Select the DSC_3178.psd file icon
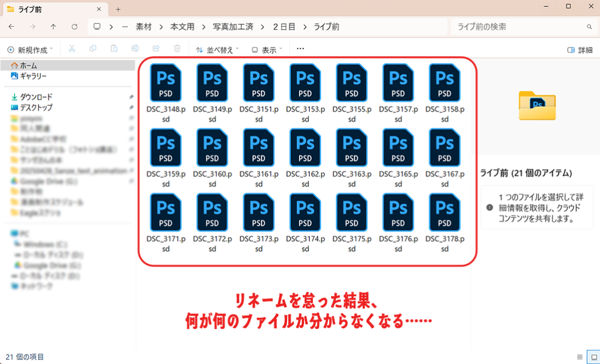The image size is (600, 364). tap(445, 212)
